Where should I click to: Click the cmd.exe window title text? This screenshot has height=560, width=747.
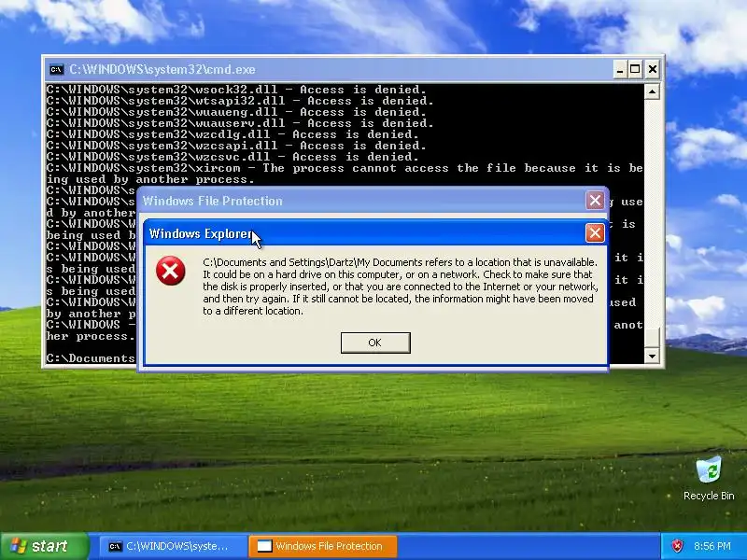point(162,69)
